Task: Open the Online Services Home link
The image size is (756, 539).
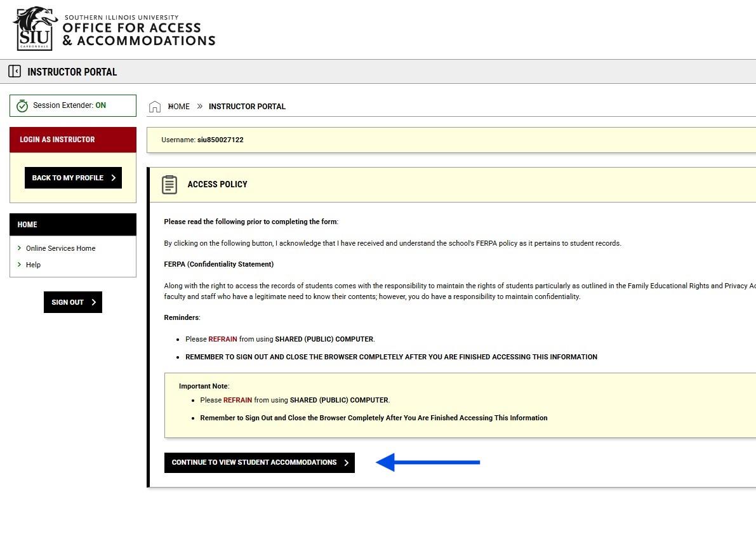Action: click(61, 248)
